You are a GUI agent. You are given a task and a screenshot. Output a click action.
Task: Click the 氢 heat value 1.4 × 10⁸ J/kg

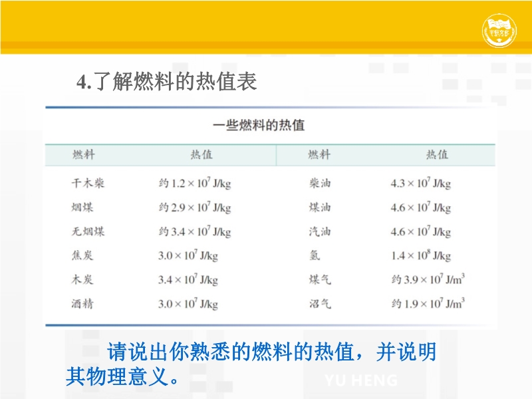click(x=420, y=255)
